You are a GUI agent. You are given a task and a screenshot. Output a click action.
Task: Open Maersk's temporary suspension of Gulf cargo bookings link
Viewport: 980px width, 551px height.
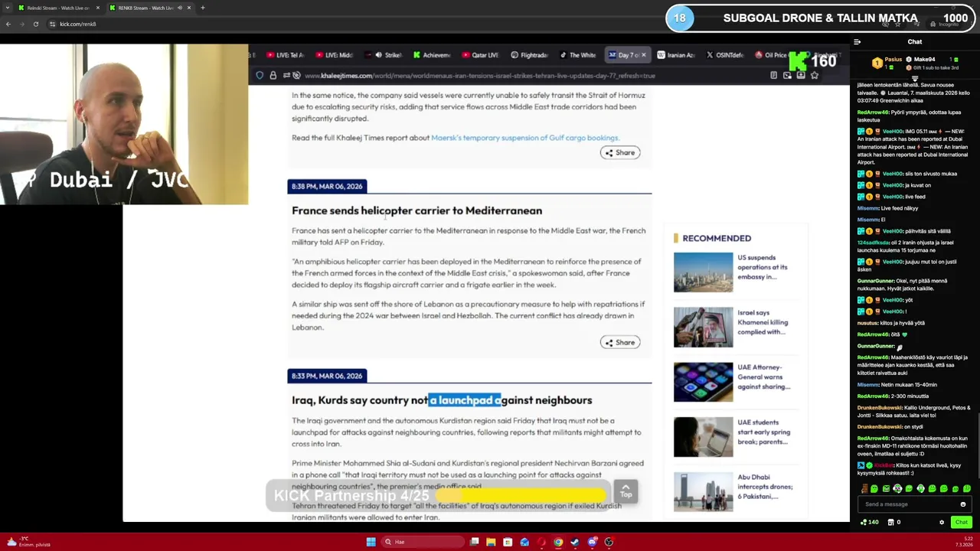[x=524, y=138]
